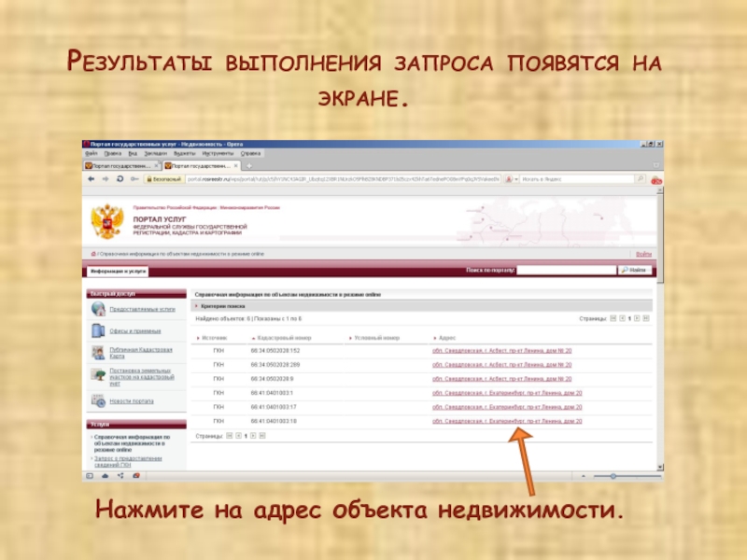Screen dimensions: 747x560
Task: Toggle the panel icon in Opera status bar
Action: 90,476
